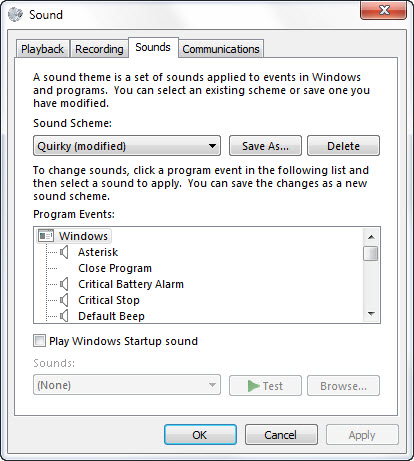This screenshot has height=461, width=414.
Task: Select Close Program event in list
Action: [x=115, y=268]
